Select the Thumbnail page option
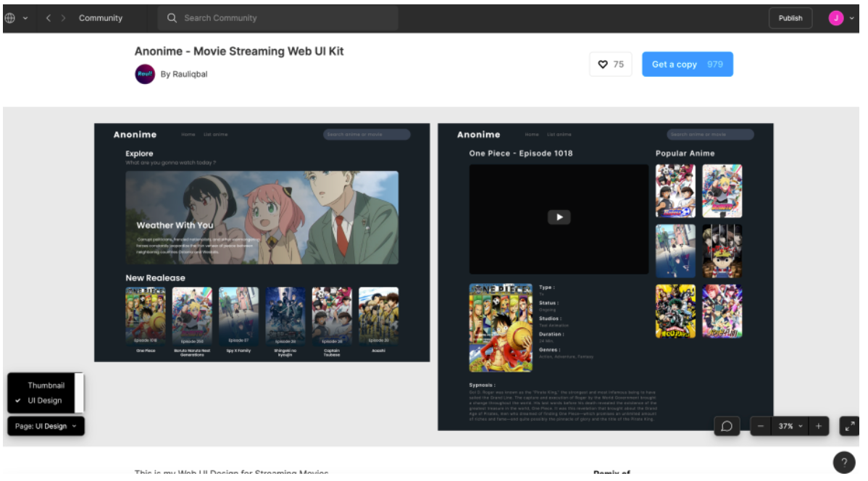Image resolution: width=868 pixels, height=481 pixels. pyautogui.click(x=46, y=385)
